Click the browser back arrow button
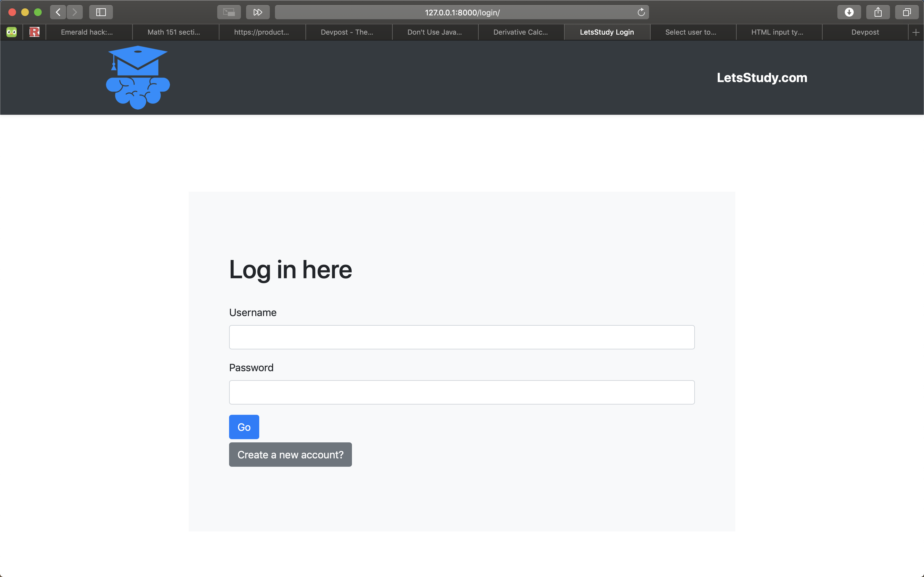Image resolution: width=924 pixels, height=577 pixels. coord(58,12)
